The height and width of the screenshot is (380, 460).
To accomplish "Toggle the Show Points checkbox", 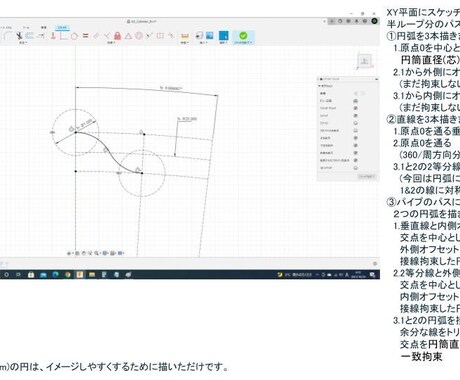I will 356,138.
